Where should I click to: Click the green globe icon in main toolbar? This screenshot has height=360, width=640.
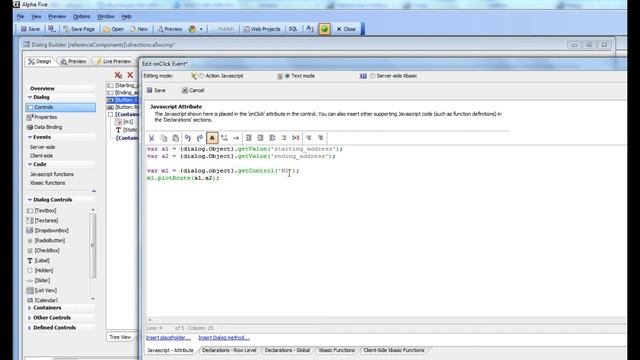[324, 29]
